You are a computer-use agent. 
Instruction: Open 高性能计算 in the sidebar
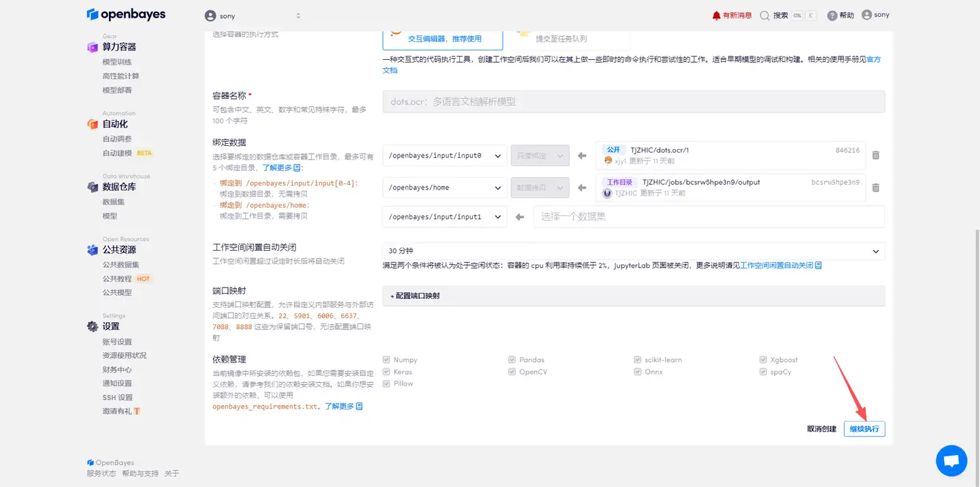point(120,76)
